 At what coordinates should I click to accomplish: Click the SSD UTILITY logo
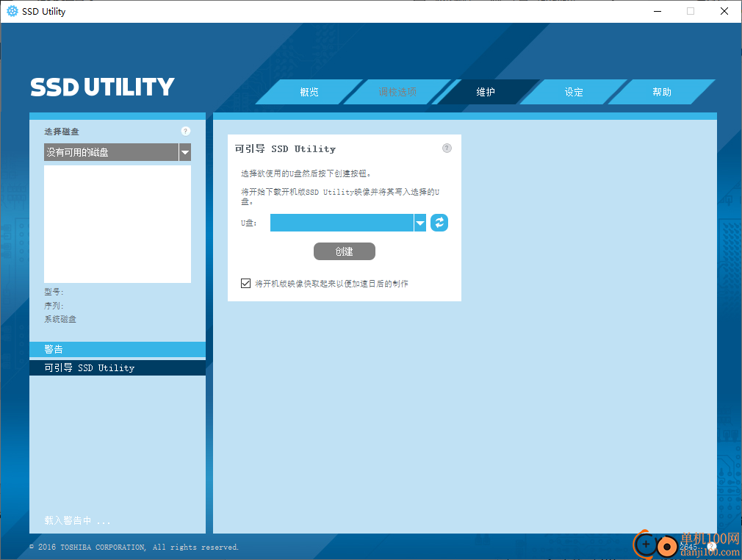[102, 87]
